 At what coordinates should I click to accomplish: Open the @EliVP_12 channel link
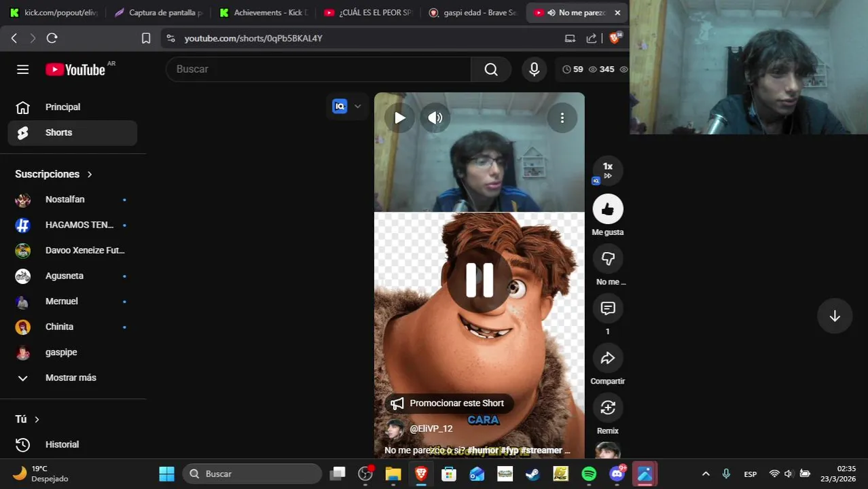(431, 429)
